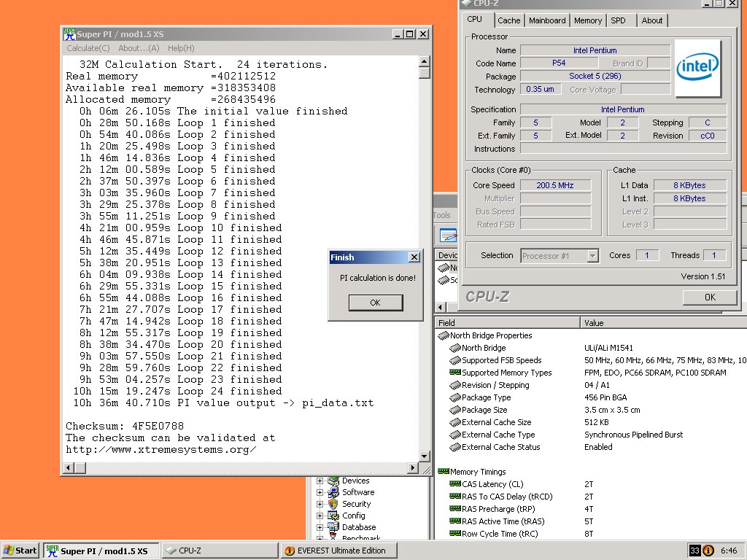Open the Help(H) menu in Super PI
Image resolution: width=747 pixels, height=560 pixels.
[181, 48]
